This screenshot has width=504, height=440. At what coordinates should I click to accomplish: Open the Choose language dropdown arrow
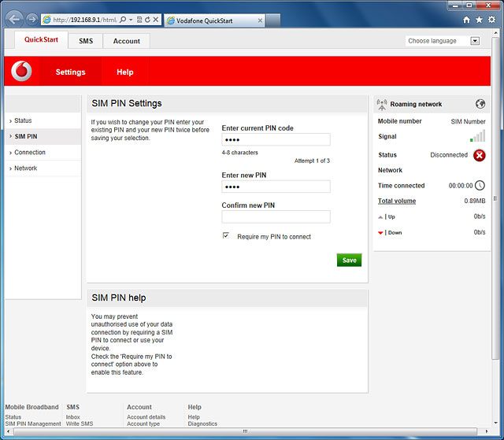(475, 41)
